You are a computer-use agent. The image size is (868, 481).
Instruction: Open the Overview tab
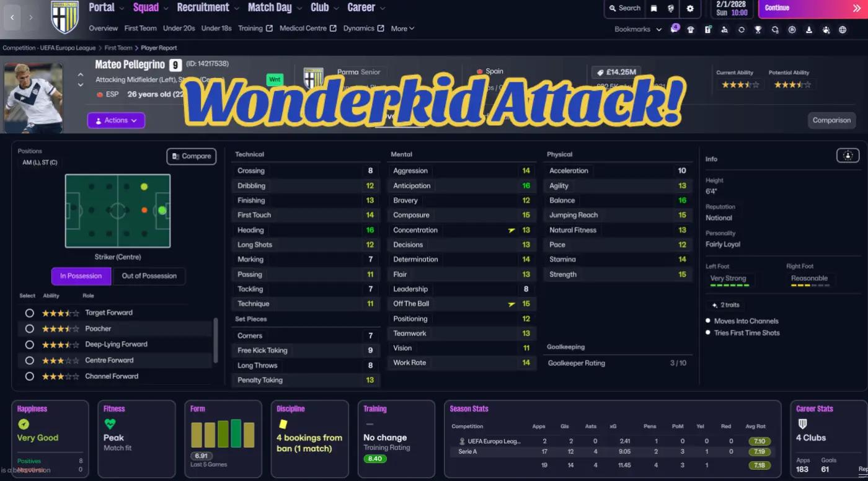point(103,29)
